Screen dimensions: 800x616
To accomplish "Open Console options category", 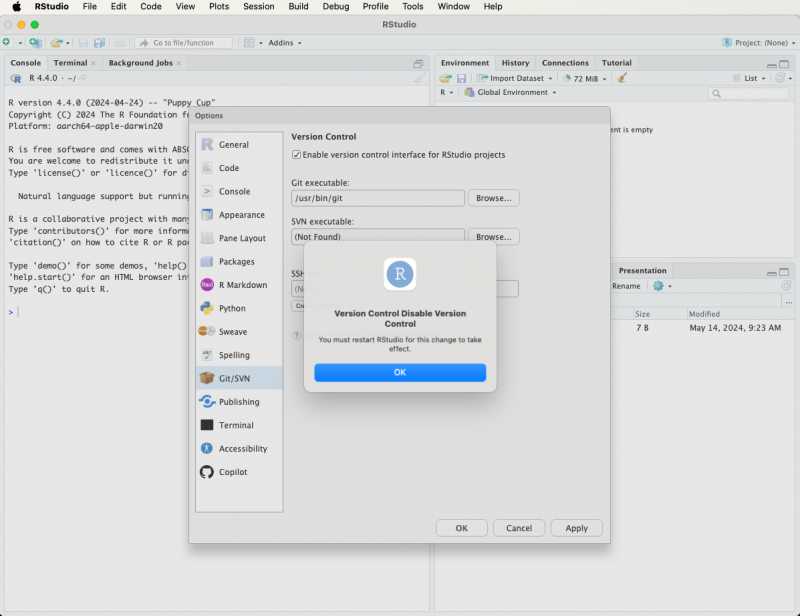I will (x=239, y=191).
